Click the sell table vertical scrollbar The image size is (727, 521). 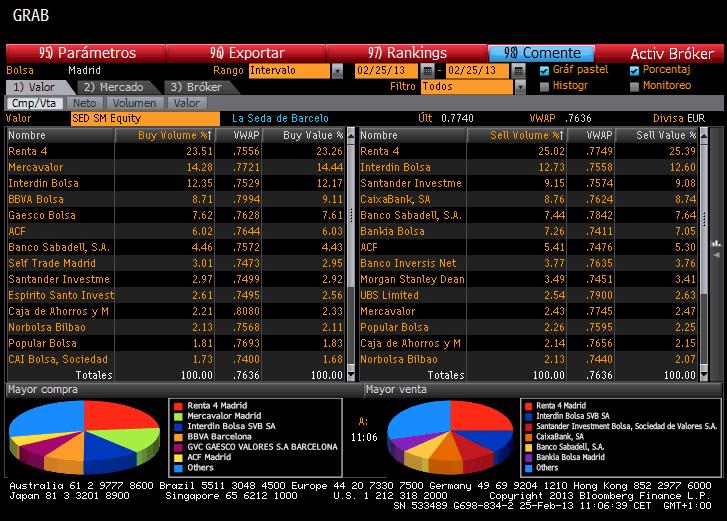[704, 255]
